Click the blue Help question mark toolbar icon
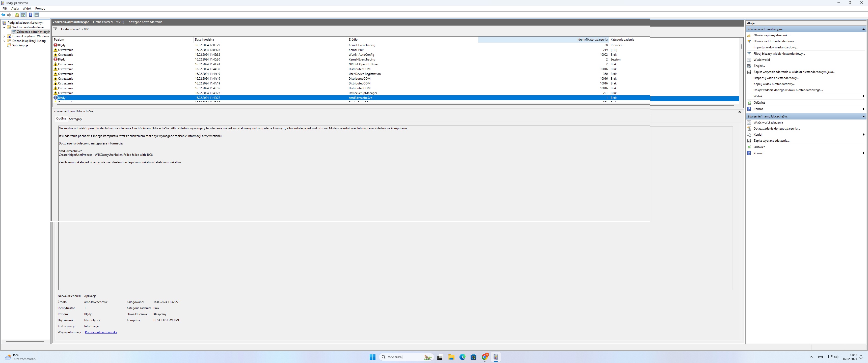The height and width of the screenshot is (363, 868). pos(30,15)
